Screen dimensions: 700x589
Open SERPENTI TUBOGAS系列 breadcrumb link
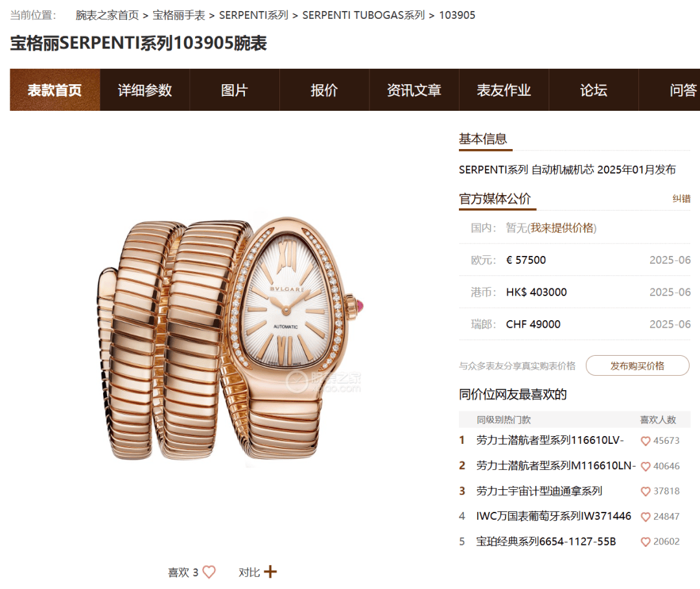coord(364,15)
